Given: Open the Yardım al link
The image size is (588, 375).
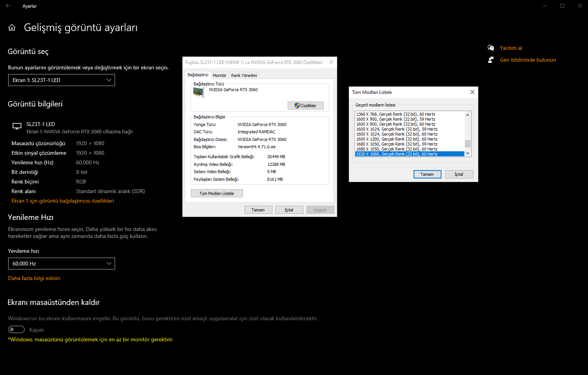Looking at the screenshot, I should click(x=511, y=48).
